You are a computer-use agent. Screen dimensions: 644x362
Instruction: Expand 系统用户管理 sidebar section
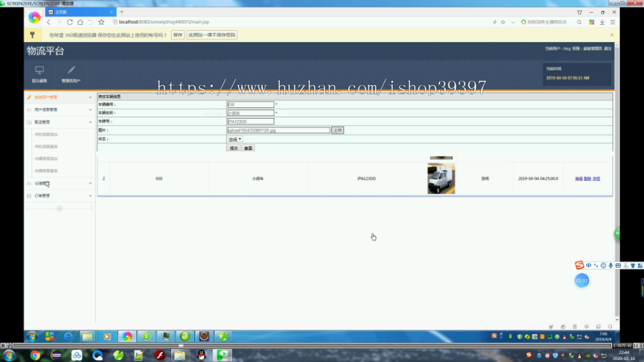tap(59, 97)
